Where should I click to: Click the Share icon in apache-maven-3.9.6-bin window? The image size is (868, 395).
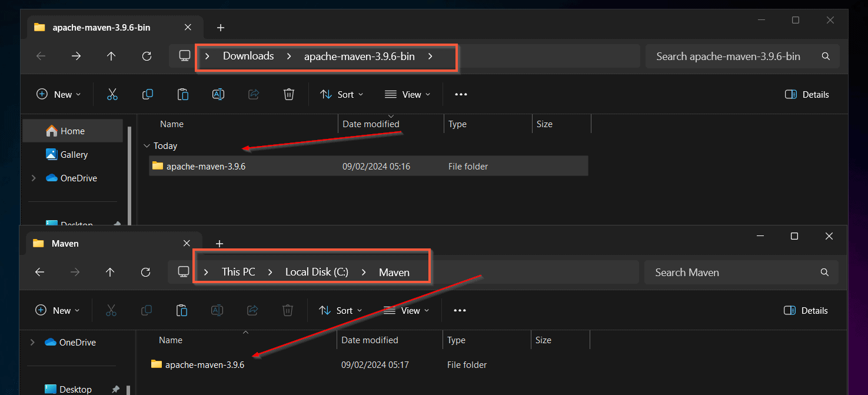[x=254, y=94]
